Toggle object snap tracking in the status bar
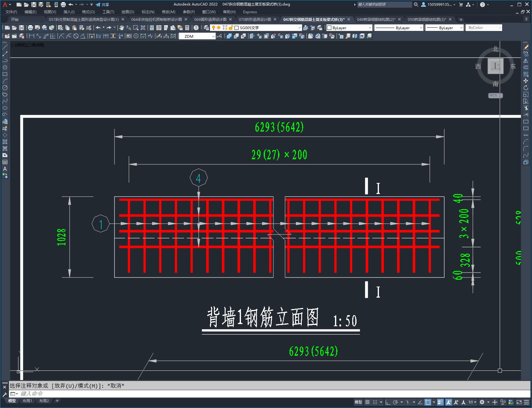Viewport: 532px width, 408px height. pos(420,402)
